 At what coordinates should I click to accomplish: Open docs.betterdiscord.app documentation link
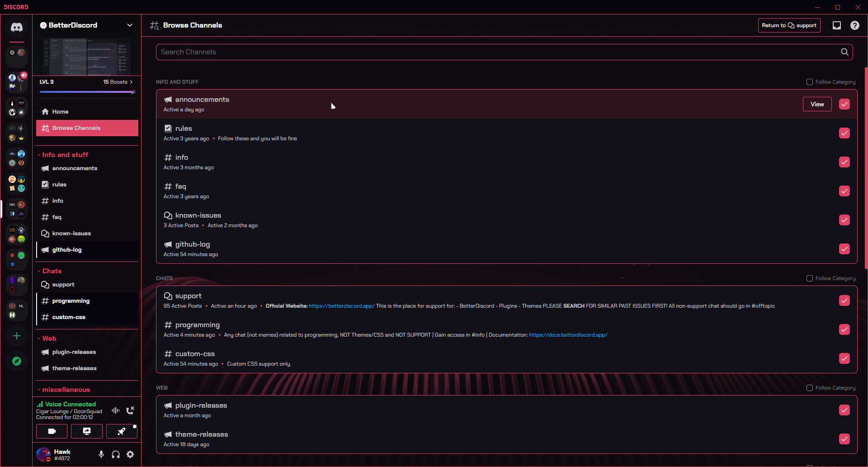[x=568, y=335]
